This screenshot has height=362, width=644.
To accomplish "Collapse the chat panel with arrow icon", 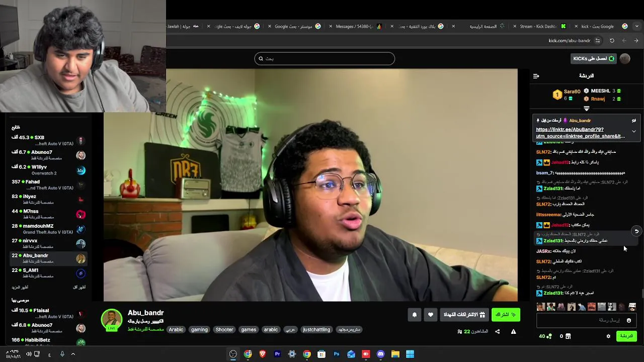I will click(x=536, y=76).
